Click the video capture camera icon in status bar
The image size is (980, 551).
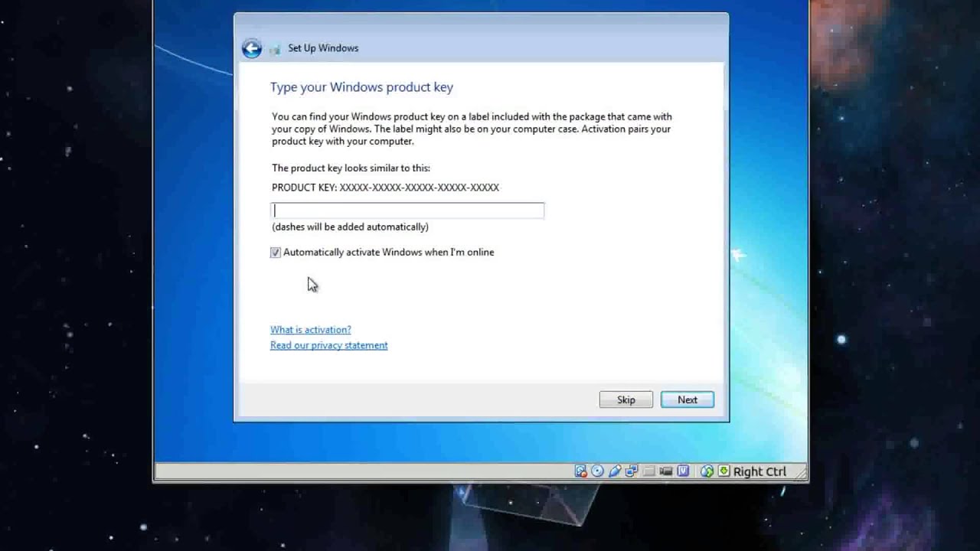(666, 471)
